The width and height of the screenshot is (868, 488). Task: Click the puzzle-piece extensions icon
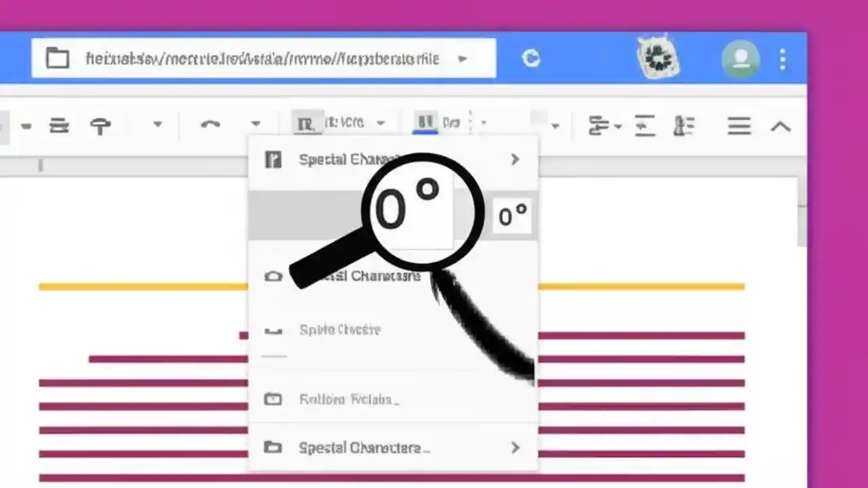coord(656,58)
